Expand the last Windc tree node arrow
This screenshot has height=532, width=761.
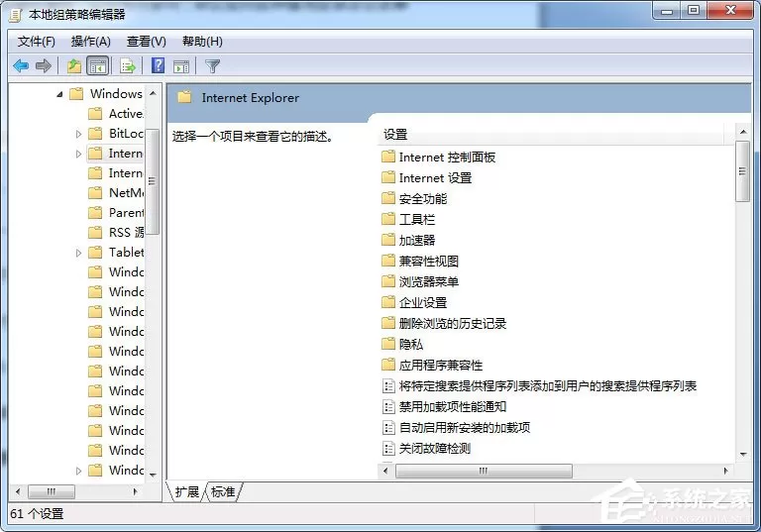point(78,471)
